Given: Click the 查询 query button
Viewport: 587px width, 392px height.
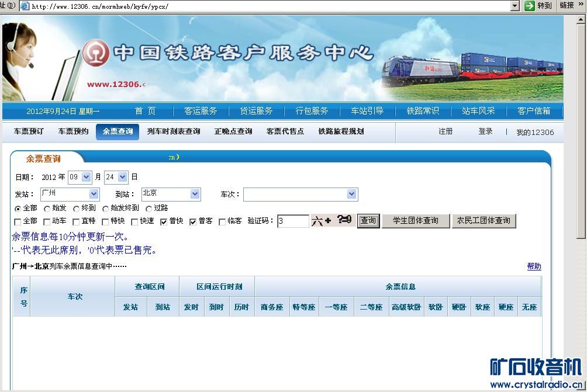Looking at the screenshot, I should 368,221.
